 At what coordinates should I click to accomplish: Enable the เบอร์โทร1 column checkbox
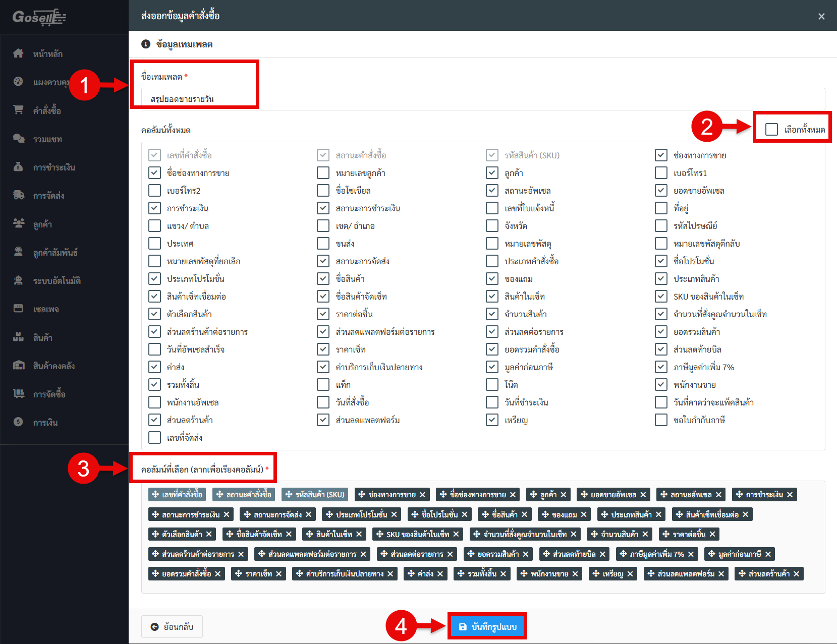coord(661,173)
